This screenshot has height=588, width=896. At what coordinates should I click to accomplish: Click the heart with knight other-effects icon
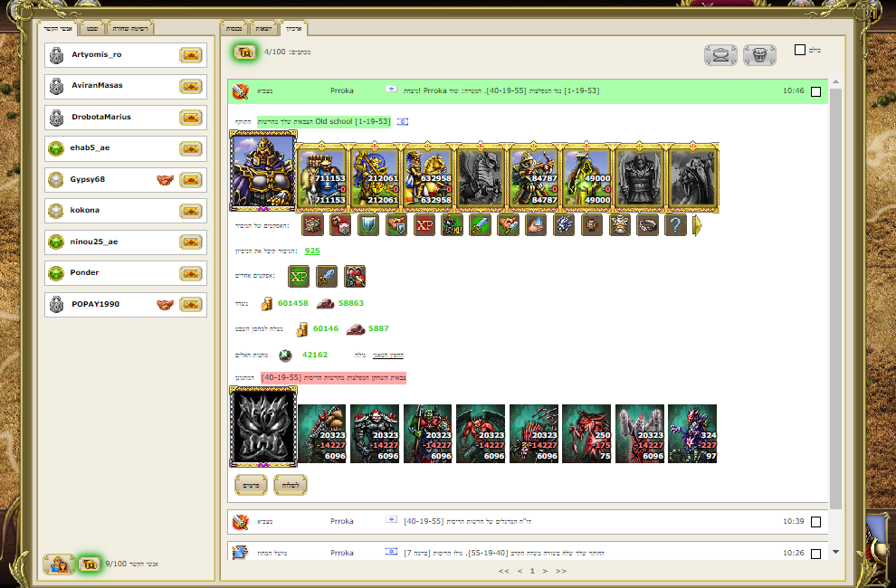point(354,277)
